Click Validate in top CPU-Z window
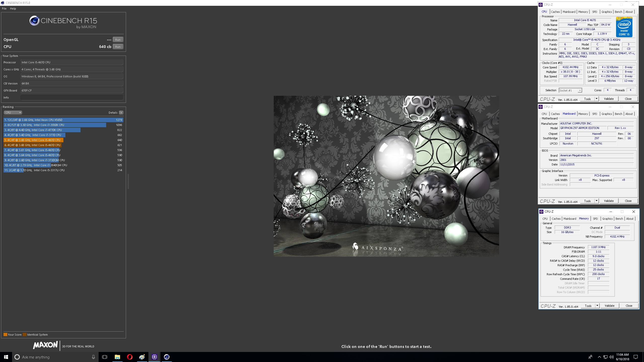644x362 pixels. 609,99
